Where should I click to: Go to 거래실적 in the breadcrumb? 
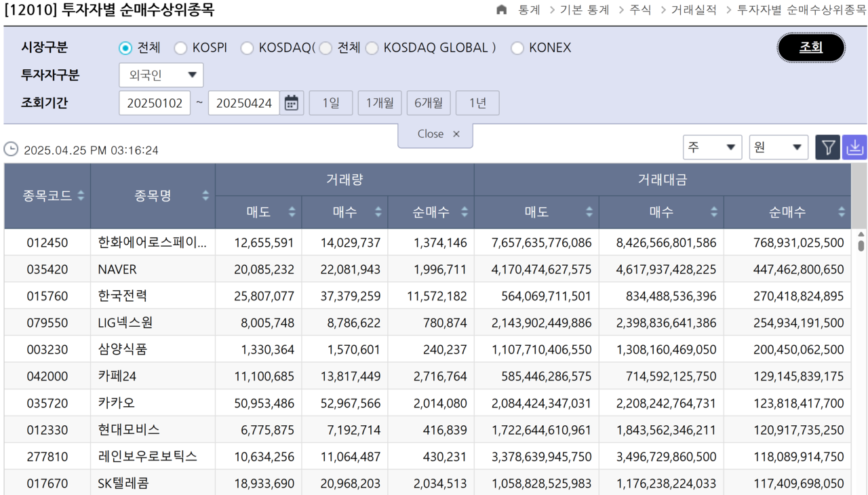tap(694, 9)
